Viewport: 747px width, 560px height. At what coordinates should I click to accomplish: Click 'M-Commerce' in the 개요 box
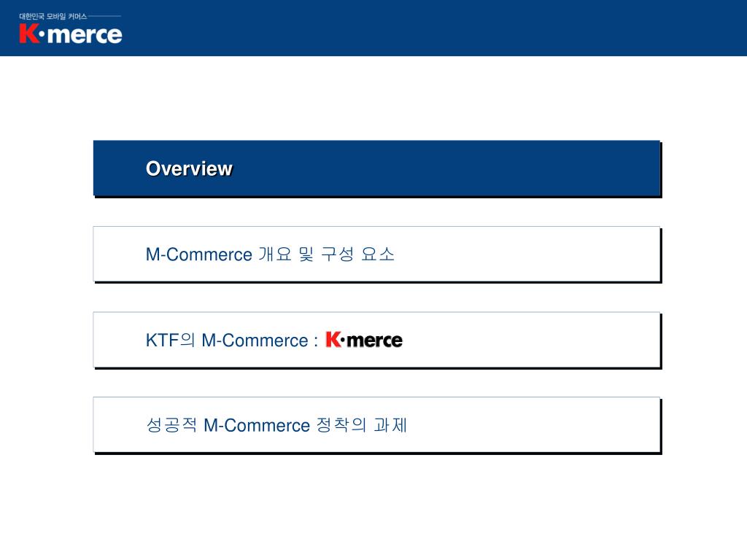click(198, 254)
